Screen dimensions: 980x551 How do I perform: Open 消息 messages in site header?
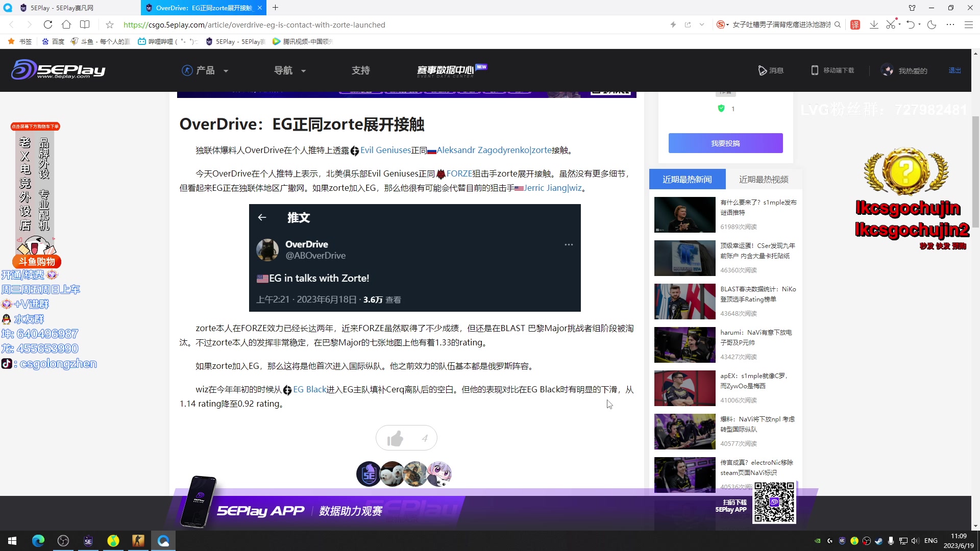point(771,70)
